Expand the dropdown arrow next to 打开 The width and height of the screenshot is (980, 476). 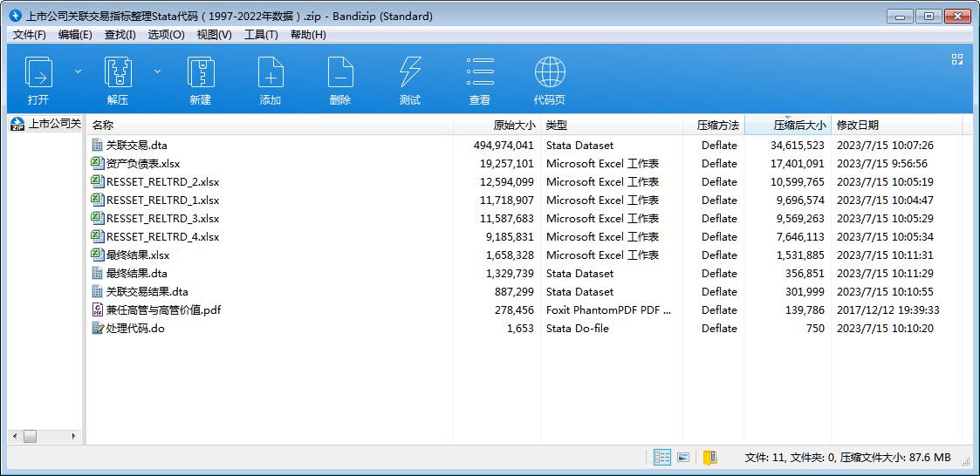79,71
